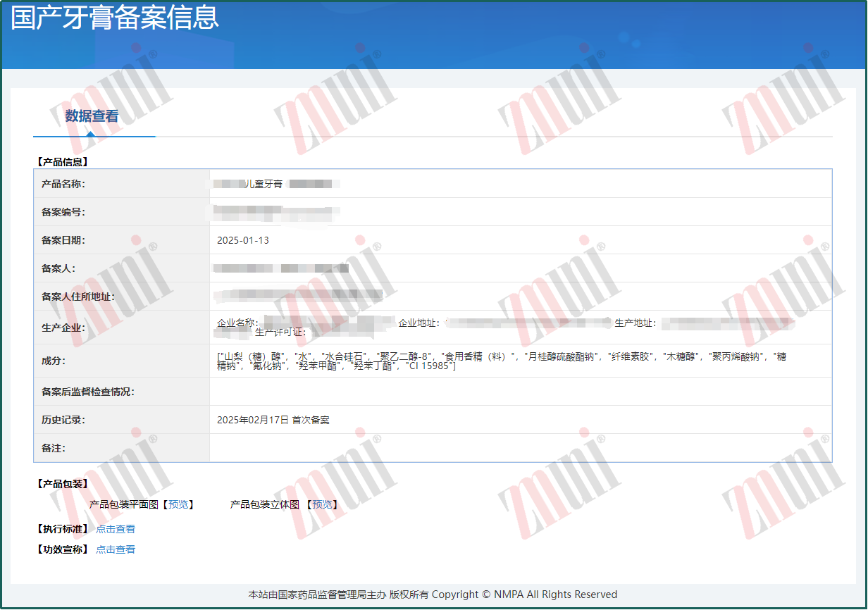The height and width of the screenshot is (610, 868).
Task: Click the 产品名称 row label
Action: tap(63, 184)
